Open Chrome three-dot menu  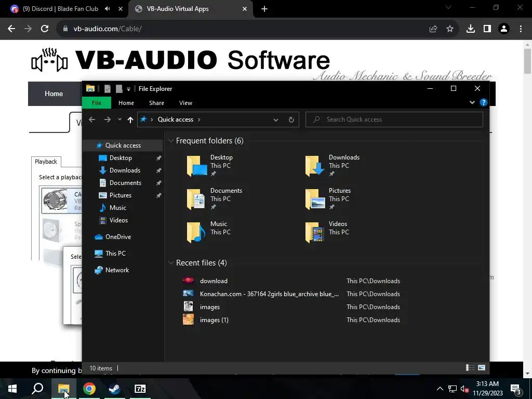[x=521, y=29]
